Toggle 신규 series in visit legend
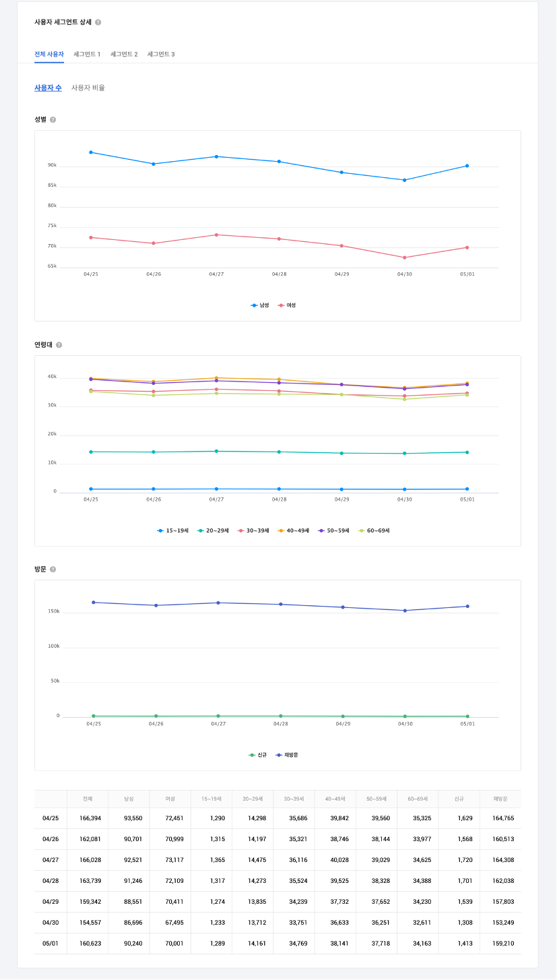557x980 pixels. 258,755
